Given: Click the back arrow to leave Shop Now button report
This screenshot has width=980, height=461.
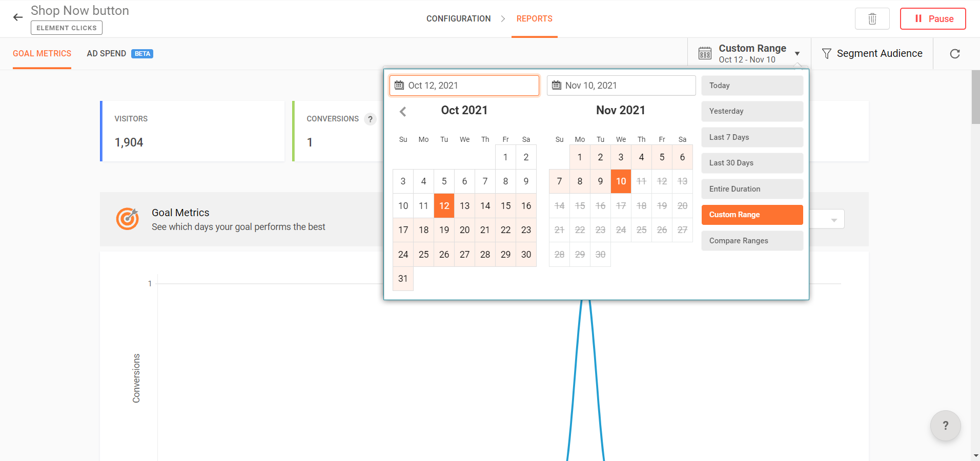Looking at the screenshot, I should 17,17.
